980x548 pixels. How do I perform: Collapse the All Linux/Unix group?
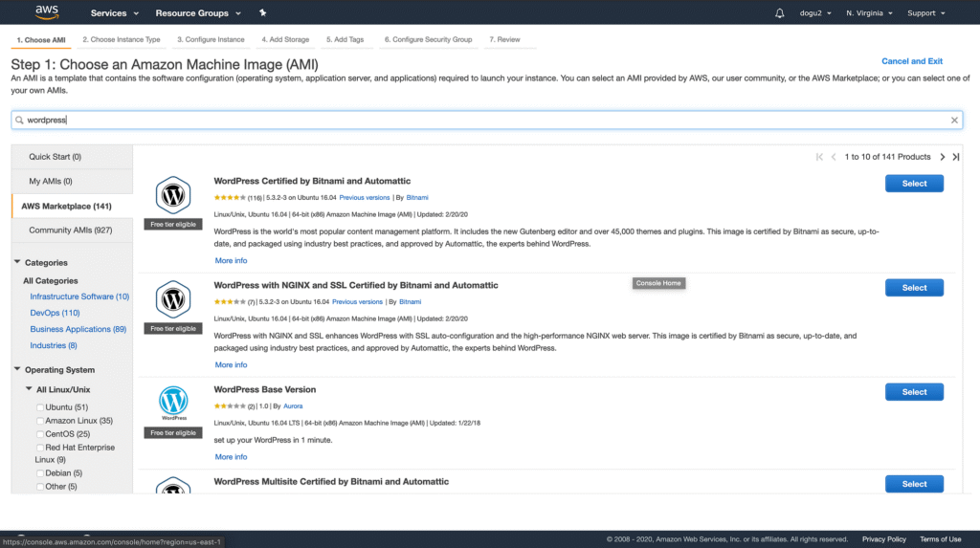click(x=29, y=388)
